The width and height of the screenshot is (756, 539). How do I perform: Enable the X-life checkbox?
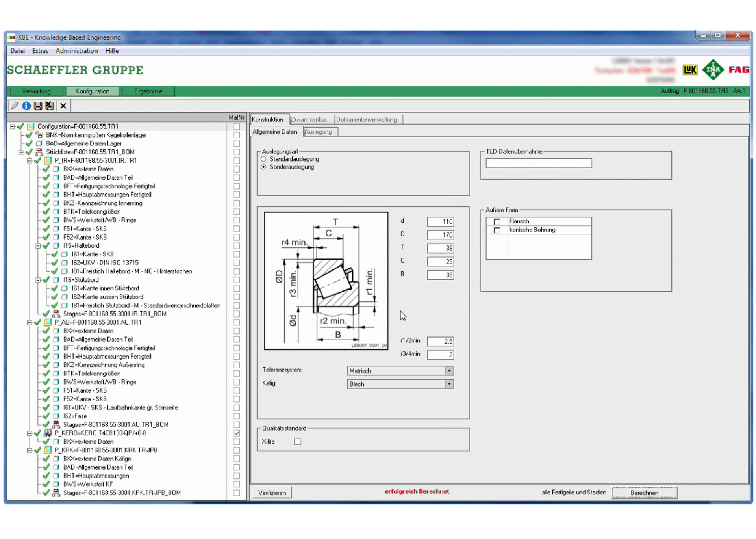[298, 442]
